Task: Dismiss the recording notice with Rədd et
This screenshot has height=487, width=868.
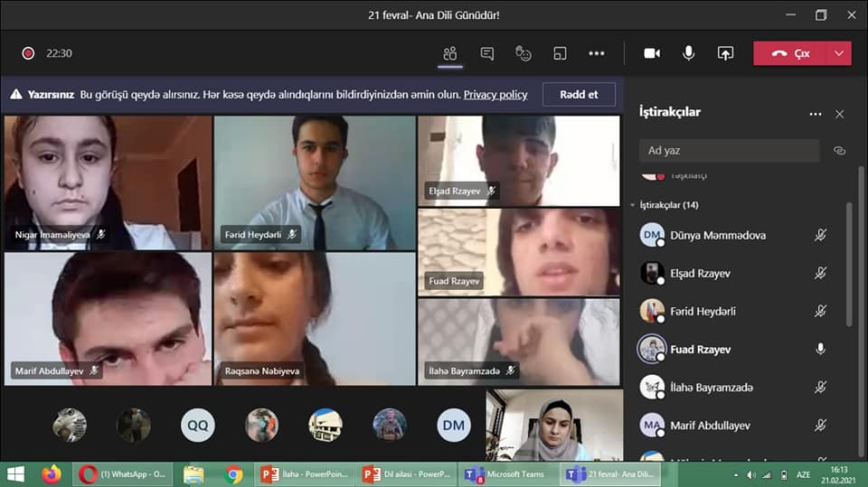Action: pos(579,95)
